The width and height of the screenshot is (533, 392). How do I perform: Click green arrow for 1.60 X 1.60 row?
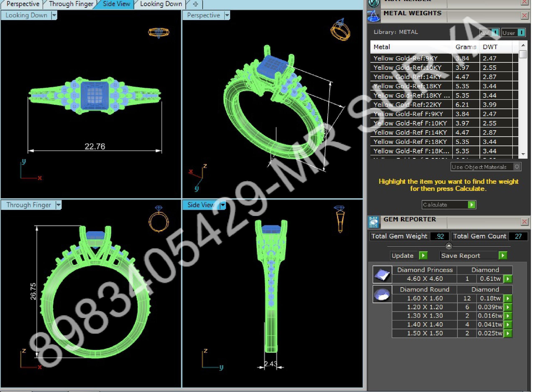point(508,299)
